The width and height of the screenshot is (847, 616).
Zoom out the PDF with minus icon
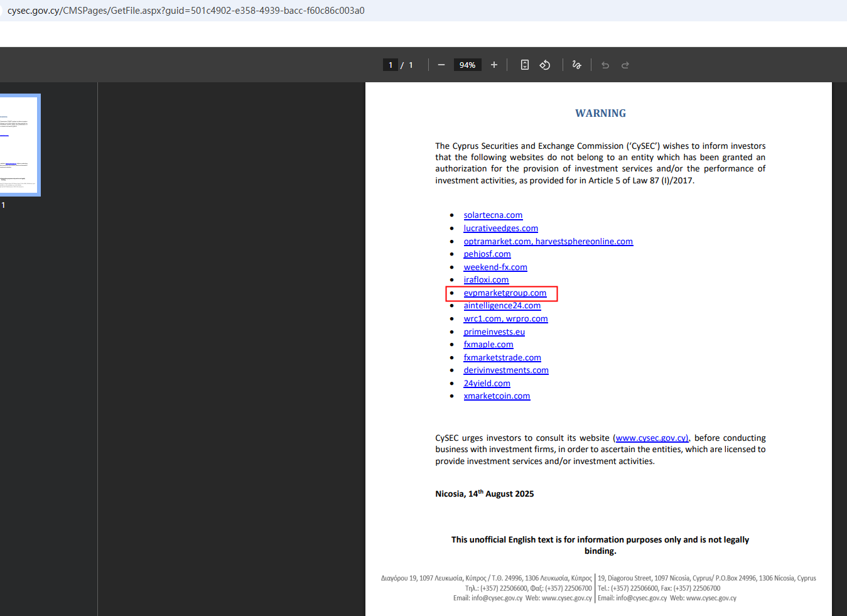441,65
